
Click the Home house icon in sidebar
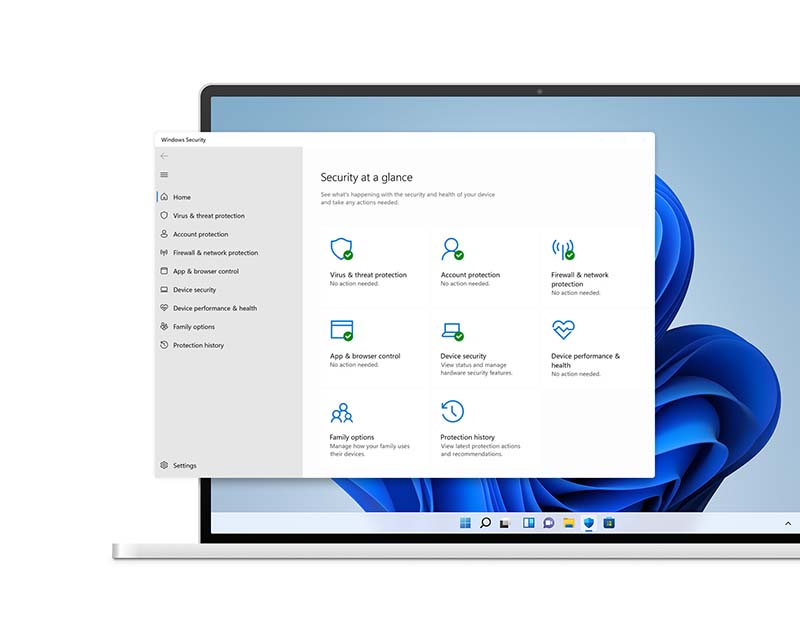(x=164, y=196)
